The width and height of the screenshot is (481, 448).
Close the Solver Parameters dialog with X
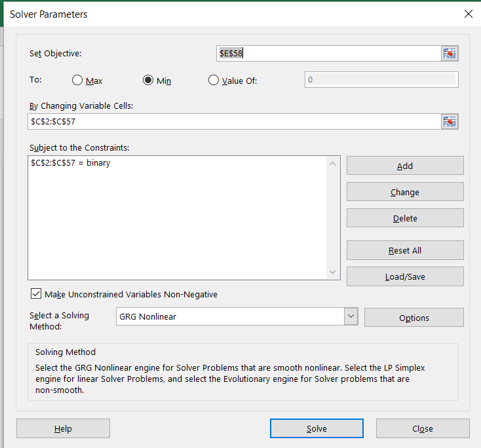coord(468,14)
